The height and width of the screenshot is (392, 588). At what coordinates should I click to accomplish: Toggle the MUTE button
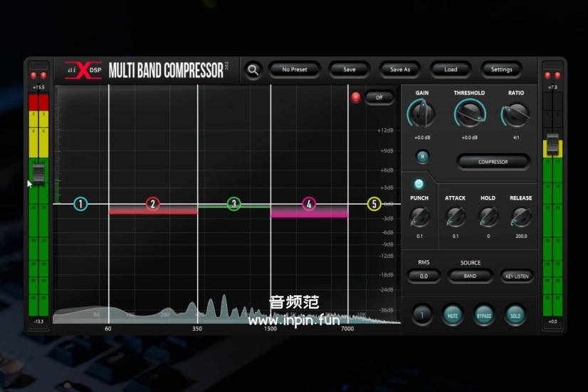coord(453,316)
